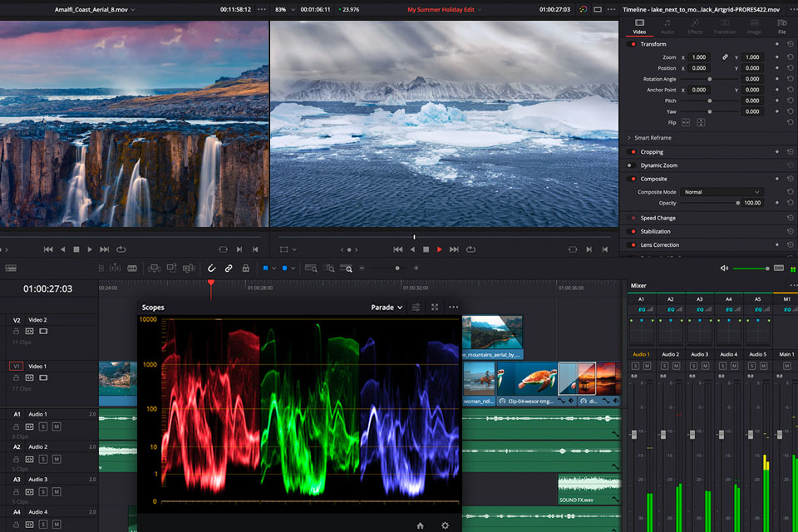798x532 pixels.
Task: Open the Mixer three-dot options menu
Action: (x=793, y=286)
